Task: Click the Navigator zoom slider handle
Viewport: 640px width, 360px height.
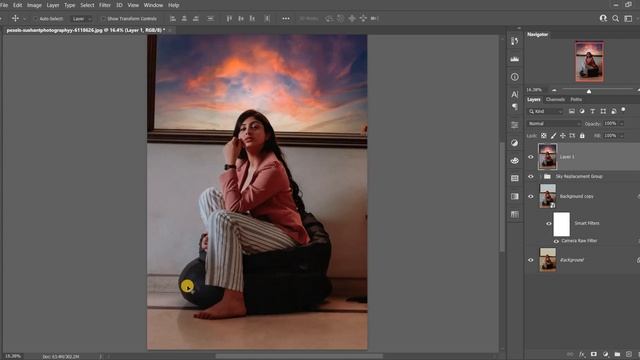Action: 589,91
